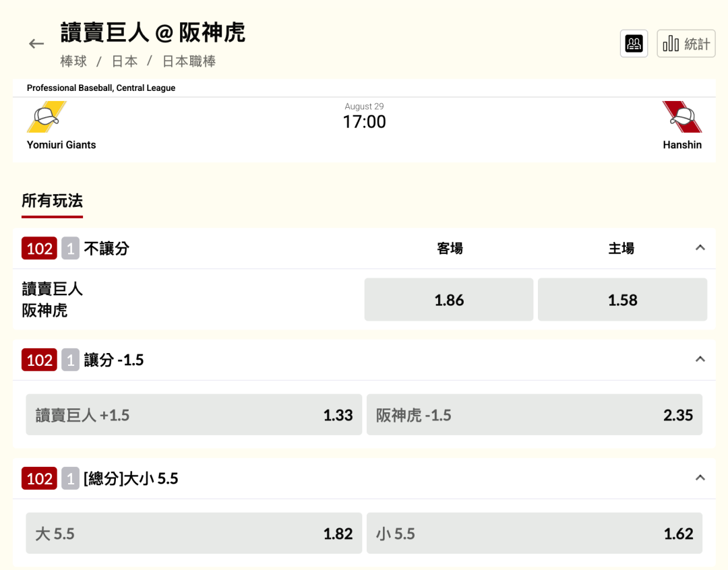Collapse the [總分]大小 5.5 section
728x570 pixels.
tap(700, 478)
